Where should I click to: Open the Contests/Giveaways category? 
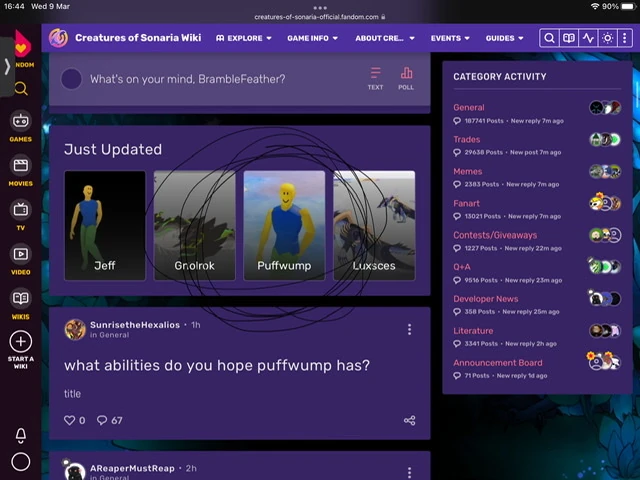point(495,235)
